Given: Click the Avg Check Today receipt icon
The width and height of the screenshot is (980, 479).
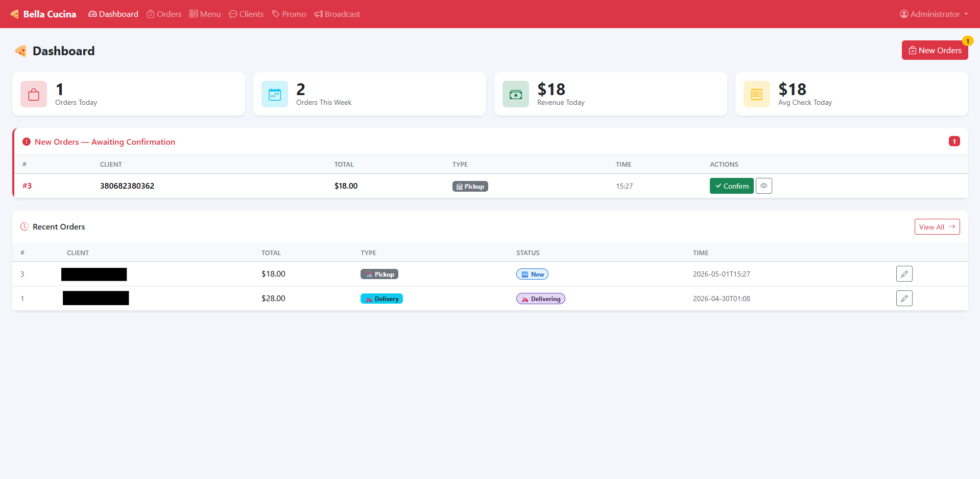Looking at the screenshot, I should point(757,94).
